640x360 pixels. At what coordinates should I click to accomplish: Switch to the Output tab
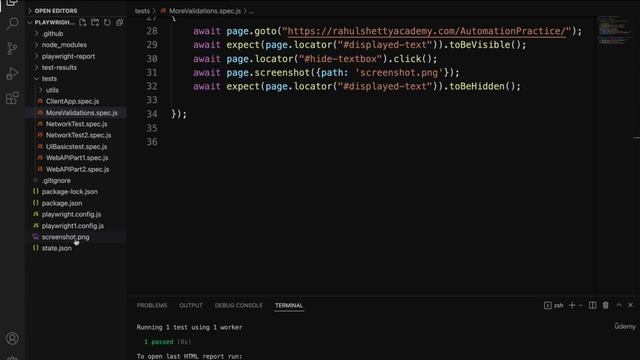click(191, 306)
